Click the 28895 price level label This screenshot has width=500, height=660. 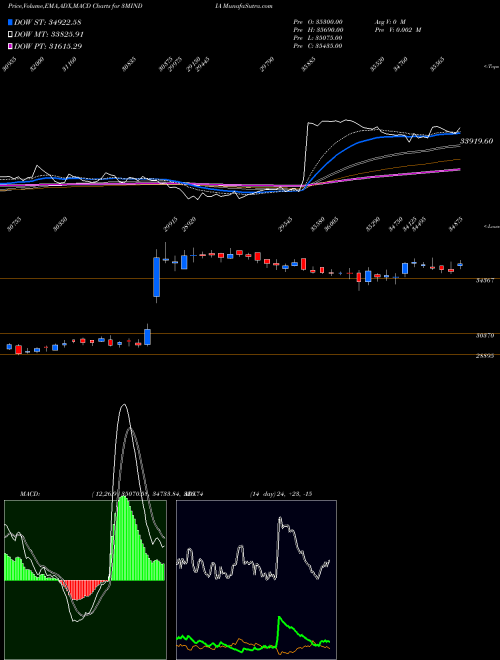(x=484, y=356)
